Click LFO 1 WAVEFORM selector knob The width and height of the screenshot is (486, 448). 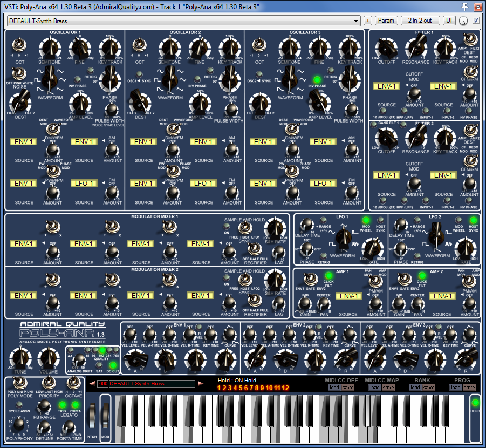(343, 238)
